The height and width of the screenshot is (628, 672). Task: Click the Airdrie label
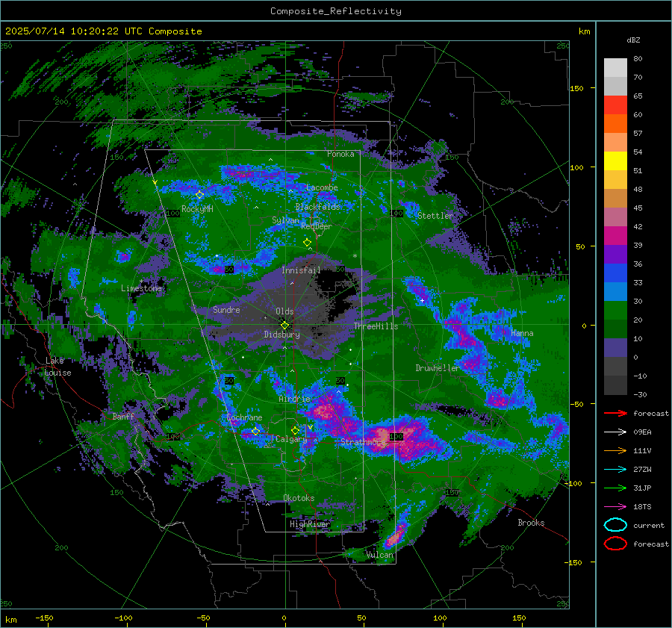click(x=294, y=399)
